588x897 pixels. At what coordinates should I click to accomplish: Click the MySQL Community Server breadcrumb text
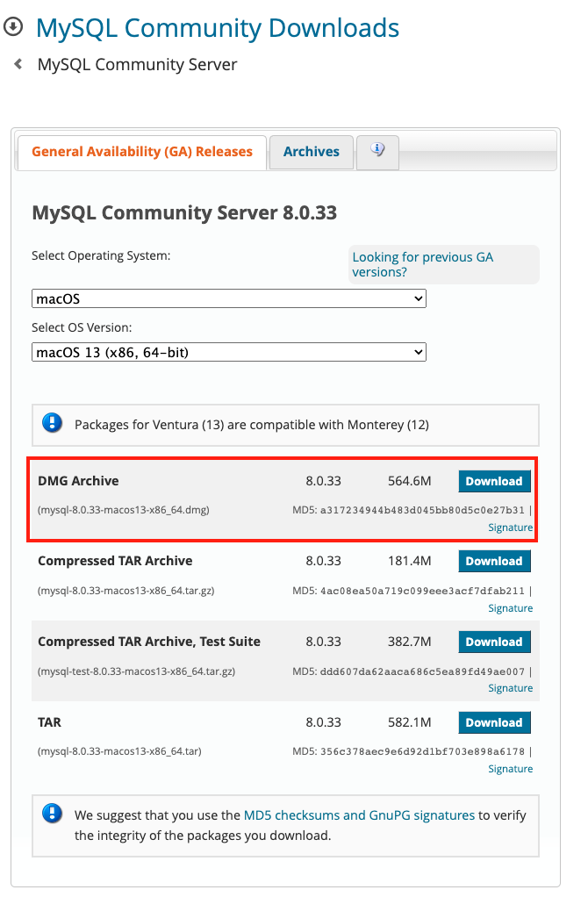[137, 64]
